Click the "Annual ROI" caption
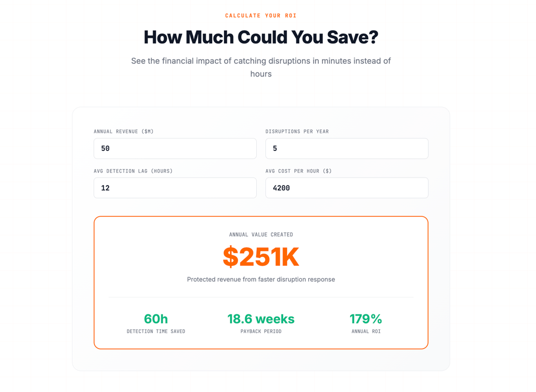Image resolution: width=536 pixels, height=392 pixels. click(366, 332)
